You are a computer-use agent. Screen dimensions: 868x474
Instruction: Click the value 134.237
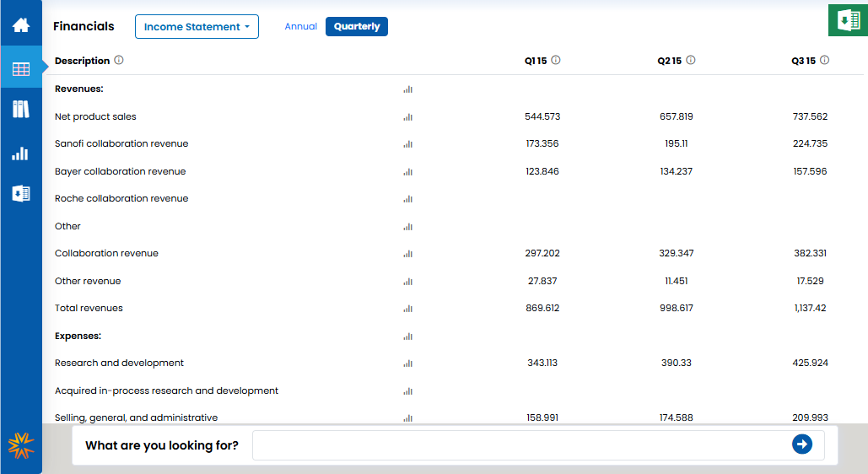[677, 171]
